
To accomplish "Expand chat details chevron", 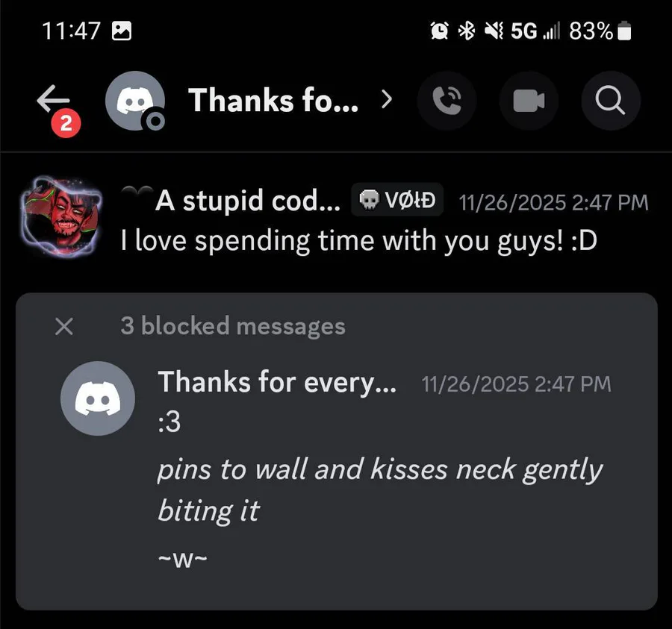I will [387, 100].
